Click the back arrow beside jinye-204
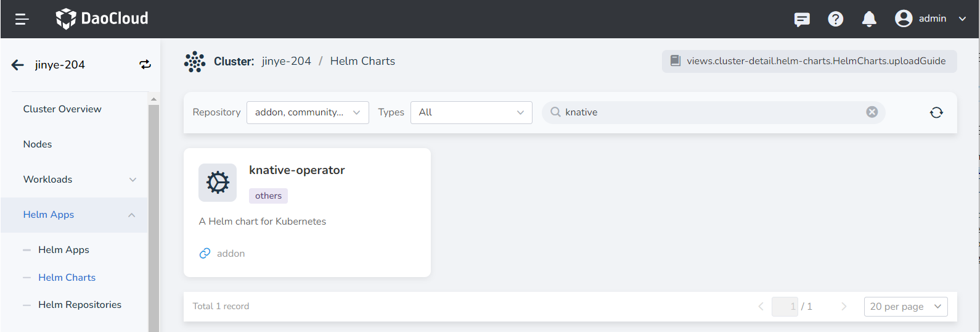 tap(18, 65)
